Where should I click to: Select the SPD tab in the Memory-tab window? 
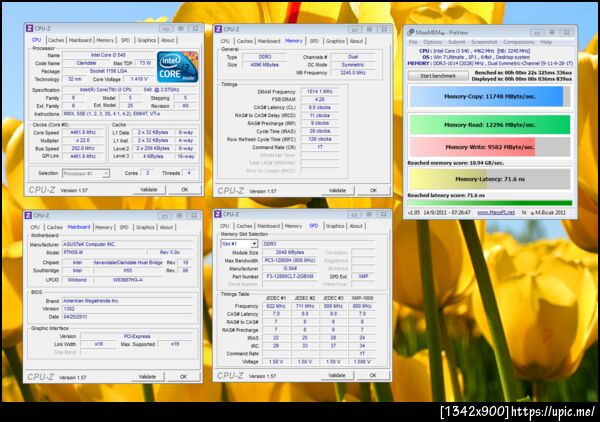tap(314, 41)
